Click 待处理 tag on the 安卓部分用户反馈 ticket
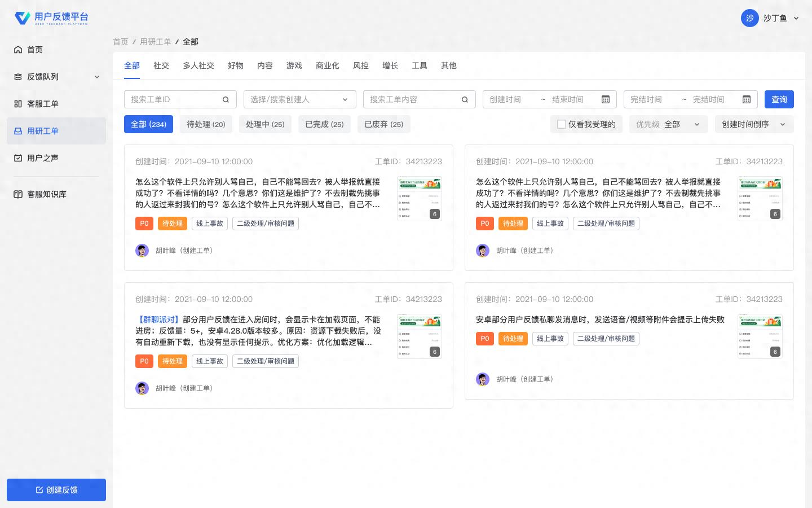The width and height of the screenshot is (812, 508). coord(513,339)
